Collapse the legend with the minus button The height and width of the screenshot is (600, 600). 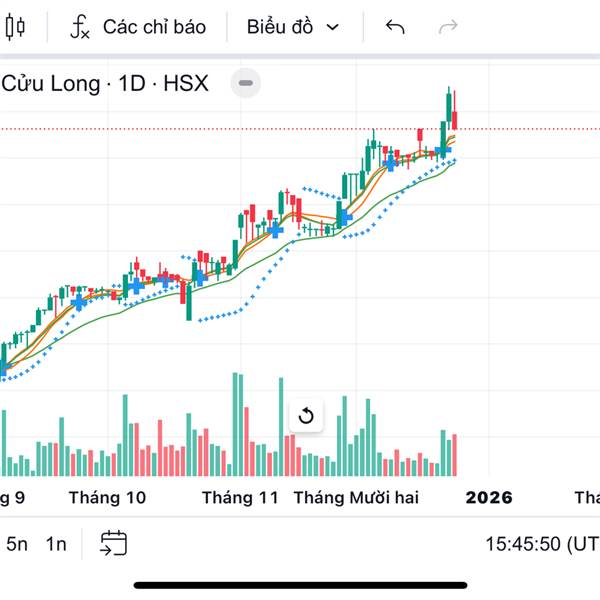pos(246,83)
